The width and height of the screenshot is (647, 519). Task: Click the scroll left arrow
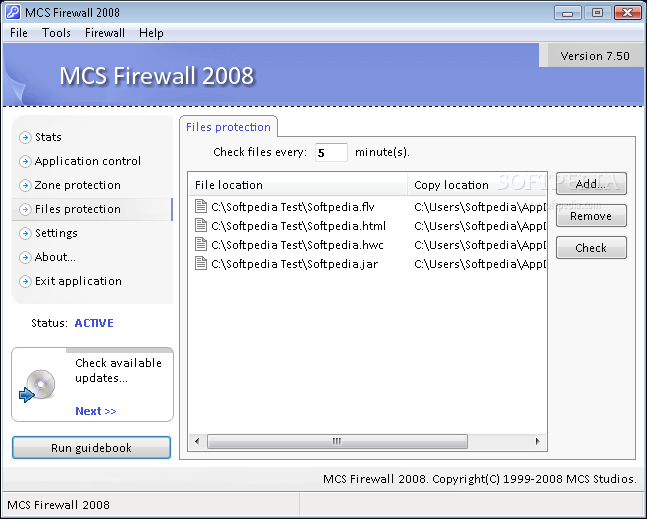[x=197, y=441]
